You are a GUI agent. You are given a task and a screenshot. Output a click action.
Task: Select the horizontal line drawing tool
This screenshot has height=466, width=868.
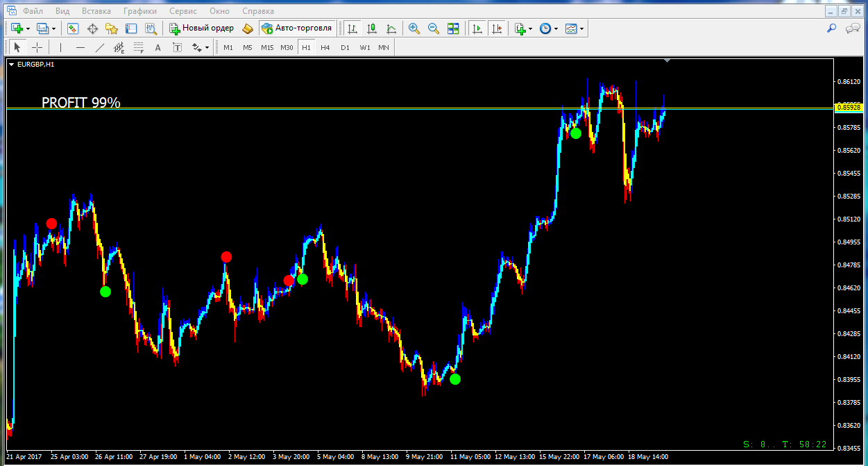(x=80, y=47)
